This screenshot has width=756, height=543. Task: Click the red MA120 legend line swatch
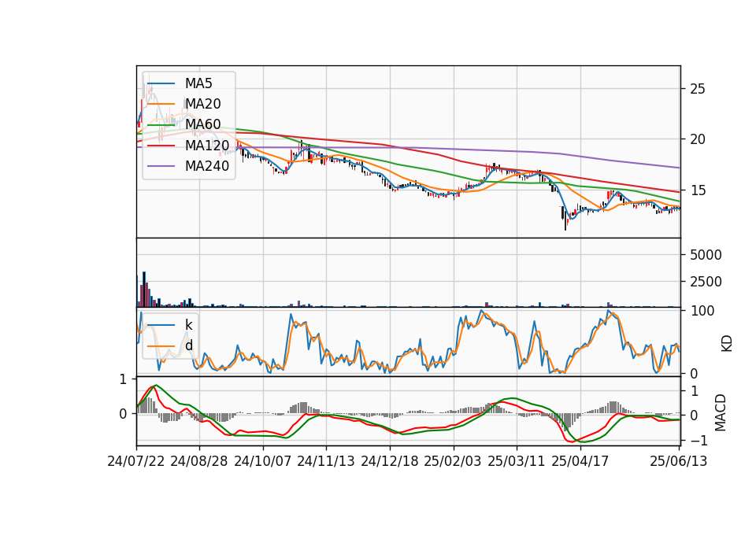click(x=161, y=146)
